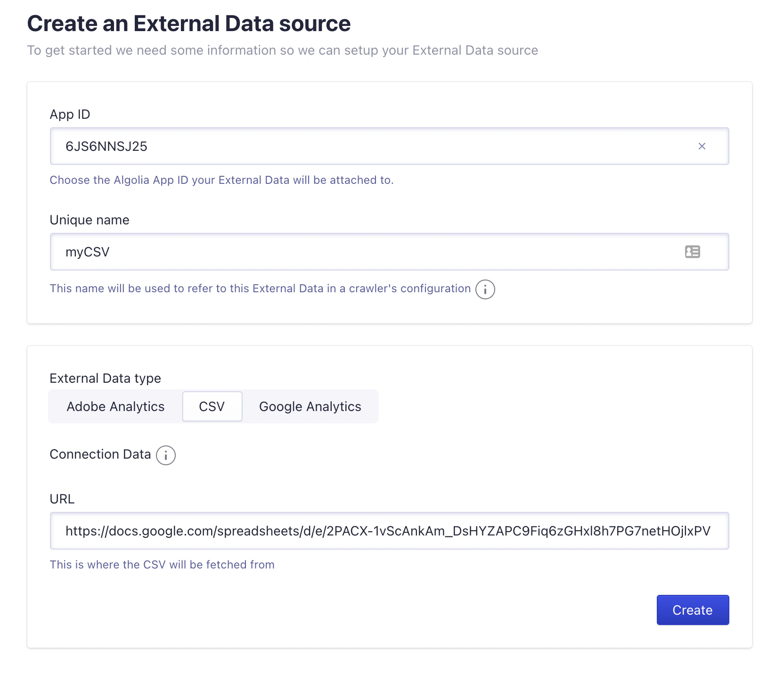Switch to Google Analytics data type
Screen dimensions: 784x675
(310, 406)
